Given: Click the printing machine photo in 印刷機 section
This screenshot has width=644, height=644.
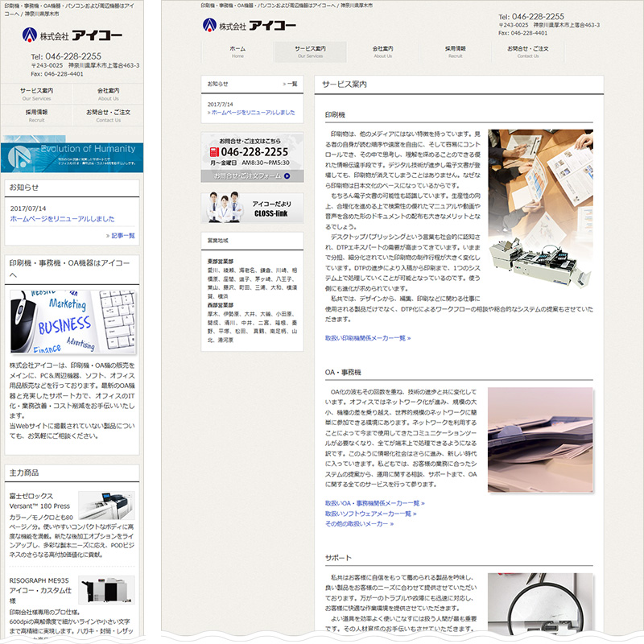Looking at the screenshot, I should coord(540,208).
